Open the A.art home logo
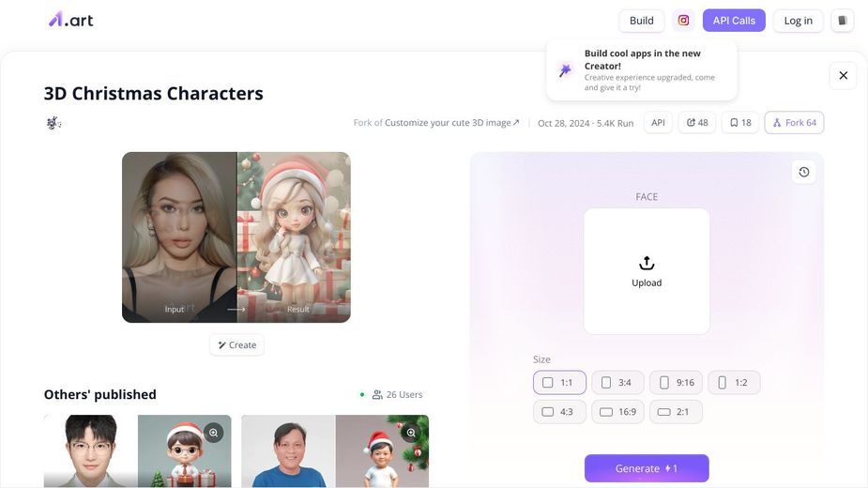 point(71,21)
